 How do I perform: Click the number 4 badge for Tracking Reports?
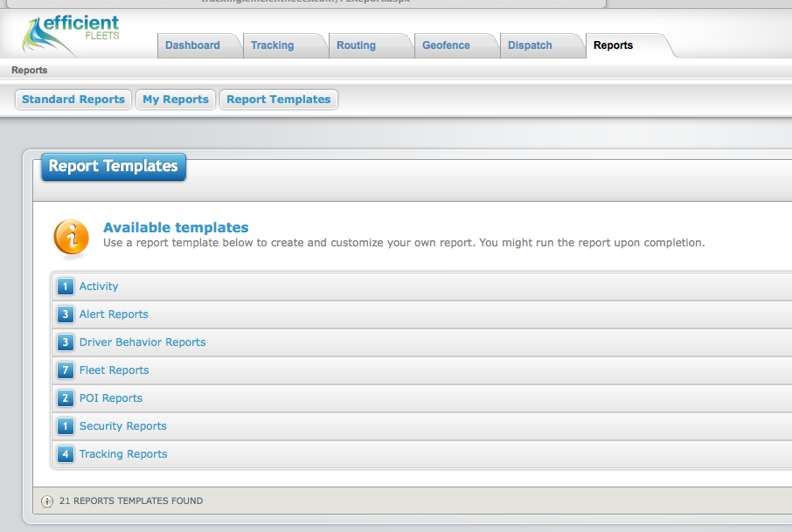[x=66, y=454]
